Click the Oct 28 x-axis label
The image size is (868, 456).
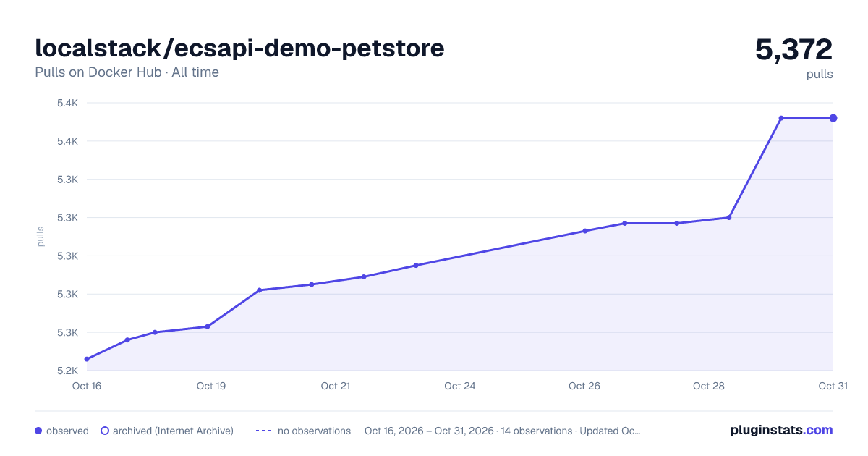click(709, 386)
